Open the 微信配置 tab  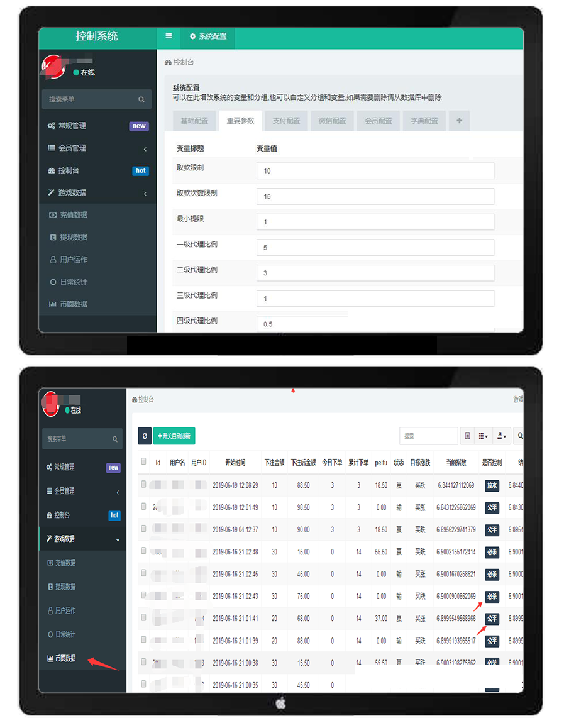[x=332, y=121]
